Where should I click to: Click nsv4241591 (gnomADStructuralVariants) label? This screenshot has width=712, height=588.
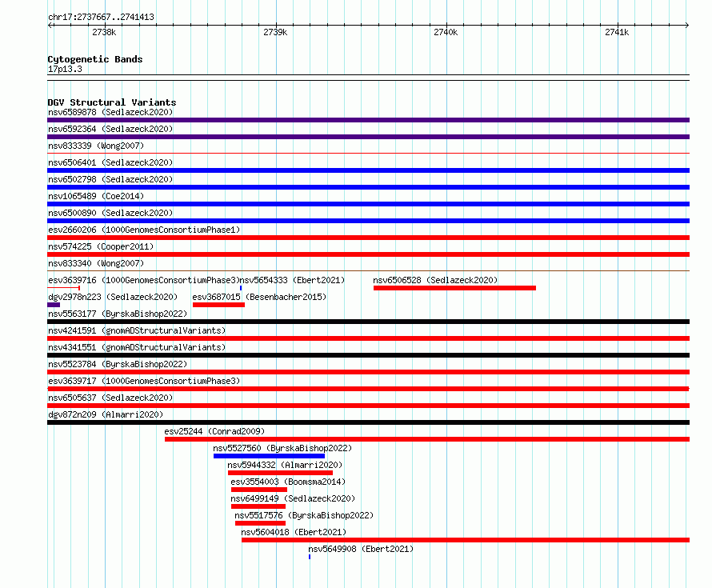click(x=137, y=330)
